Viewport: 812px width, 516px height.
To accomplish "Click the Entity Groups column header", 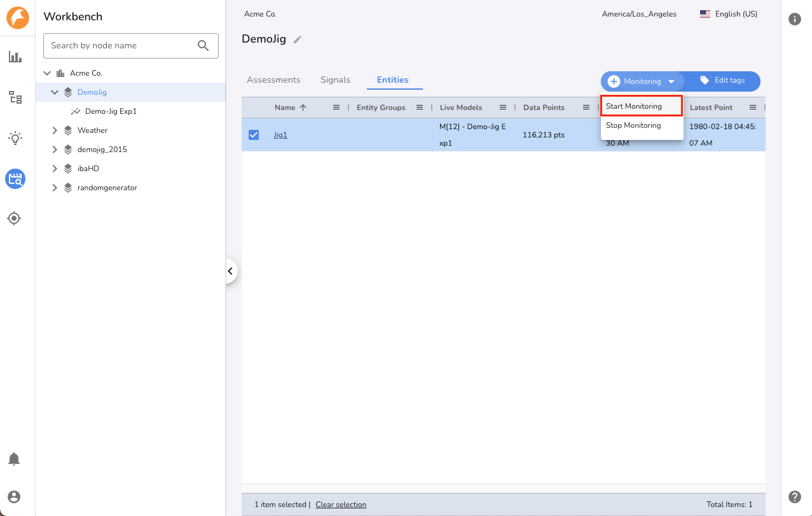I will coord(381,108).
